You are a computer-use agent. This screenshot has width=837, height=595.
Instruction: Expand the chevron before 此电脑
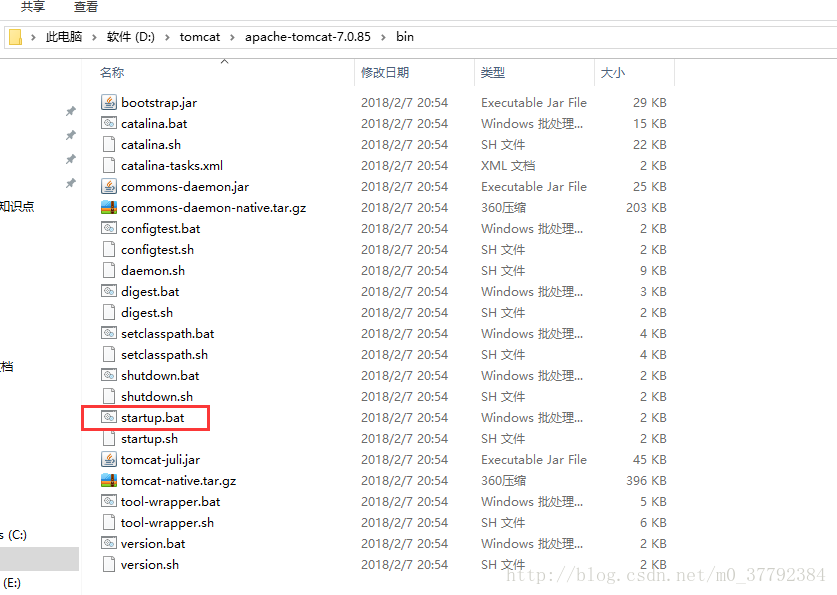point(34,37)
